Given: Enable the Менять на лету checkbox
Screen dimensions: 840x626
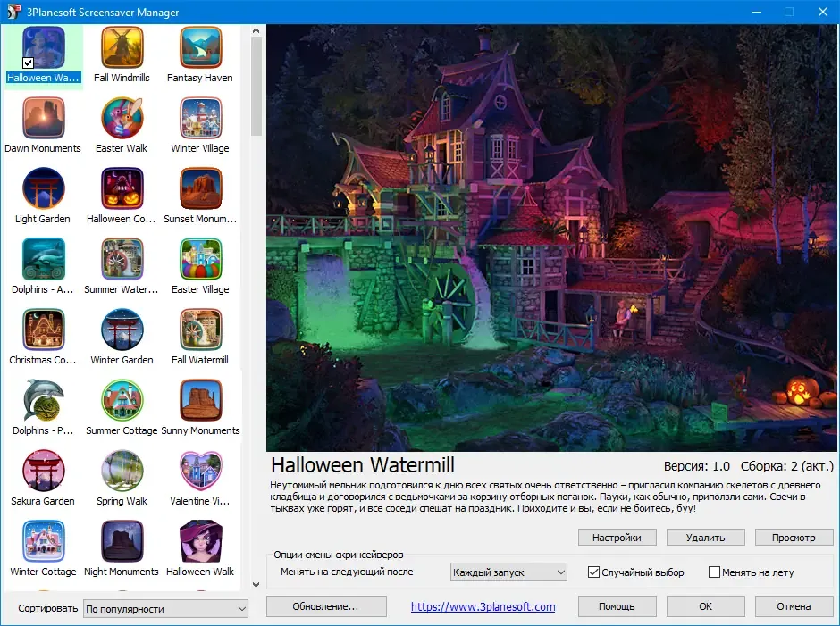Looking at the screenshot, I should (x=714, y=572).
